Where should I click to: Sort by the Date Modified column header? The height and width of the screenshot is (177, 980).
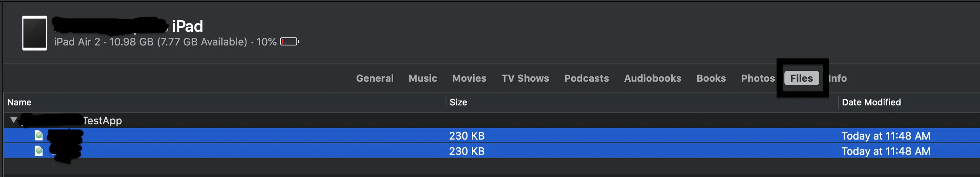pos(871,102)
